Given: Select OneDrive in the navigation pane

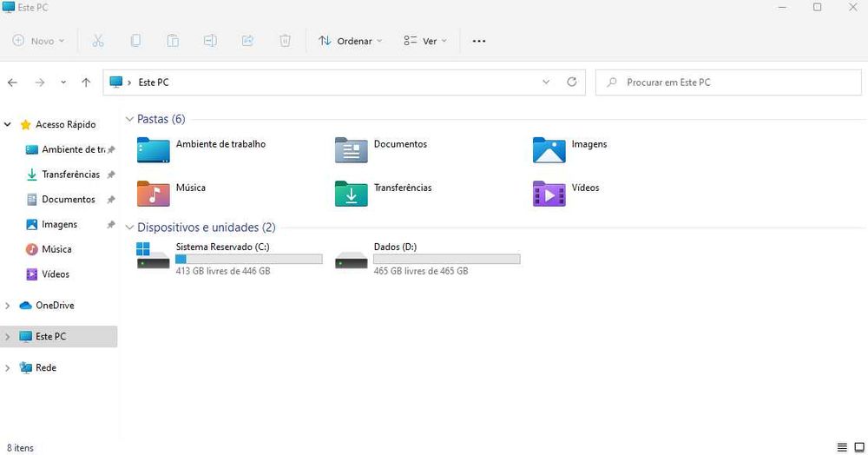Looking at the screenshot, I should tap(47, 306).
